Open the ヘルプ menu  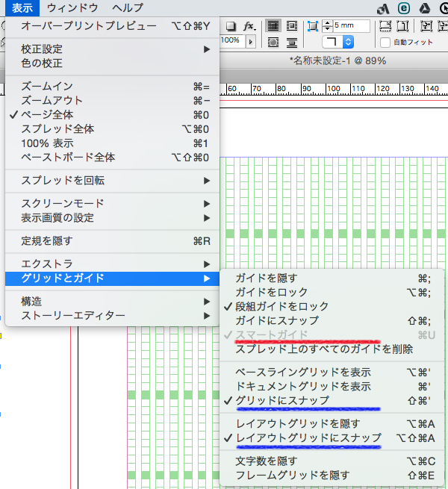tap(128, 7)
